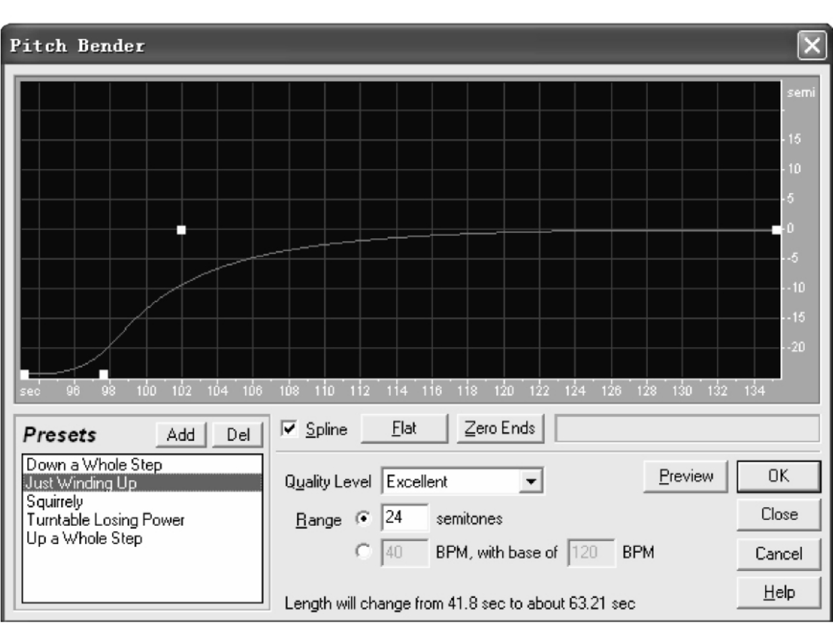Preview the pitch bend effect

[x=685, y=476]
